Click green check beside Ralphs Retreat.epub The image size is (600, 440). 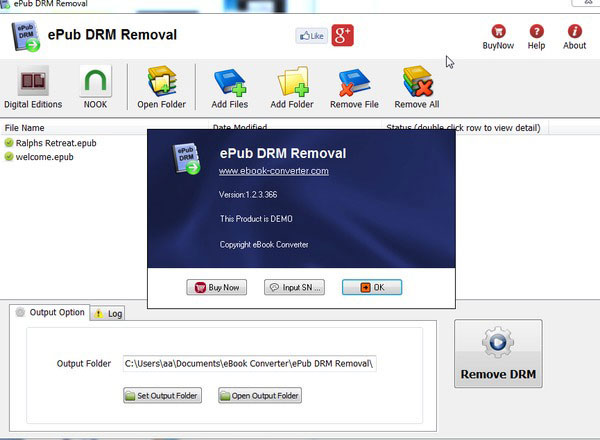[9, 143]
